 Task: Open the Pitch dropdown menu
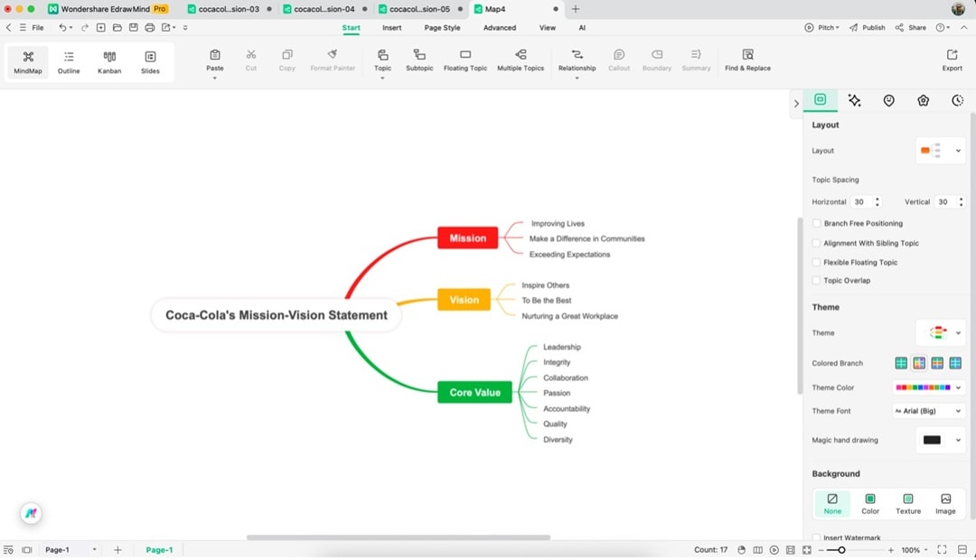[x=822, y=27]
